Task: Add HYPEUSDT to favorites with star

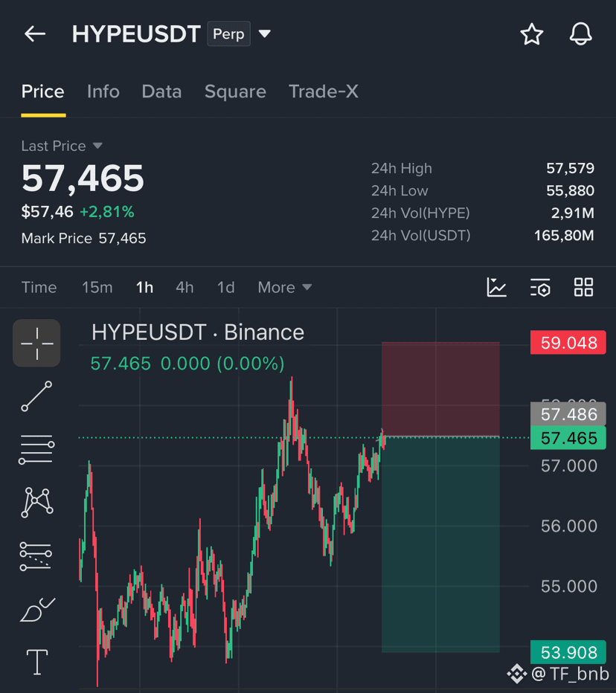Action: [x=531, y=34]
